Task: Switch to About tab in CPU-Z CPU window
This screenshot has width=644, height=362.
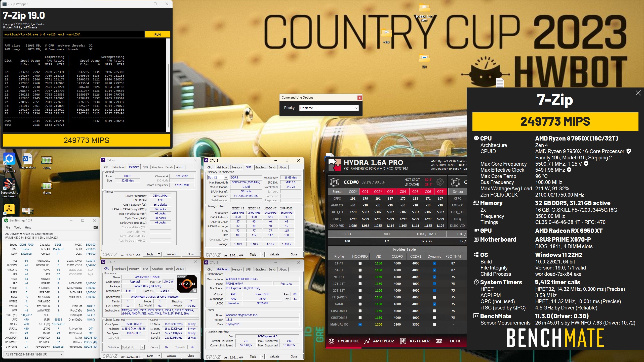Action: tap(180, 269)
